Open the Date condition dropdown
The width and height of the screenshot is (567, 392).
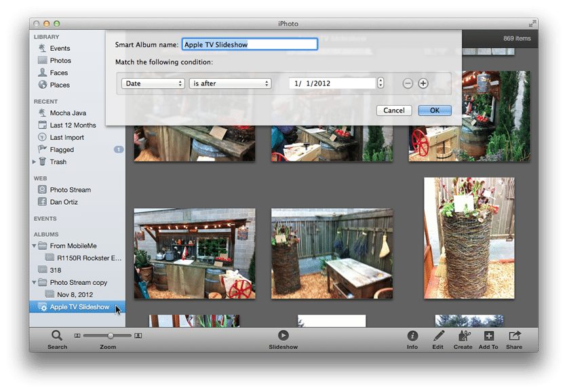pyautogui.click(x=153, y=83)
